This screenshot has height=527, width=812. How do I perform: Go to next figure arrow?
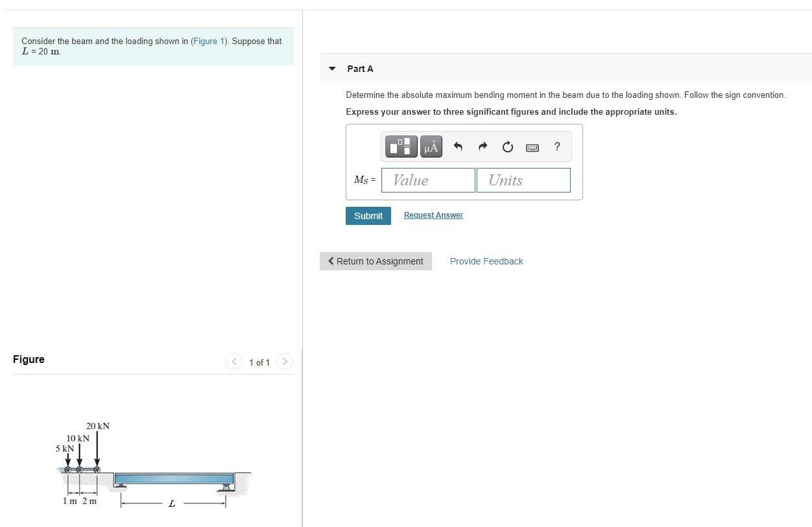[x=285, y=362]
